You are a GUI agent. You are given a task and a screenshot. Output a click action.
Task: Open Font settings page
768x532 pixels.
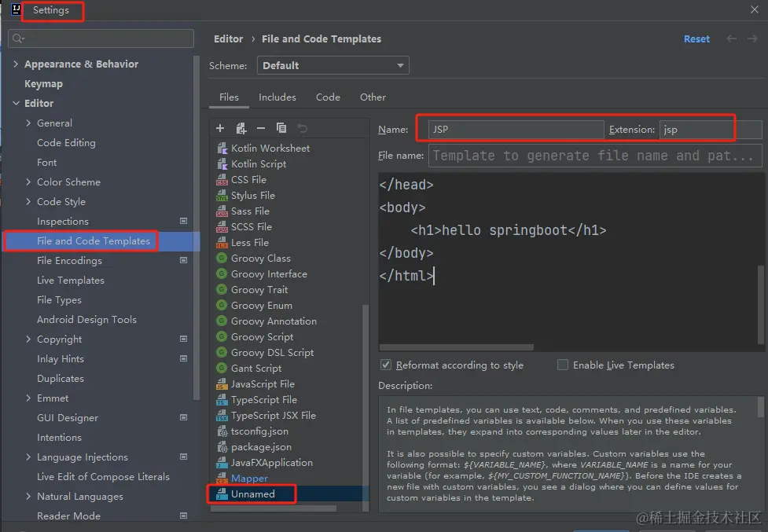coord(46,162)
